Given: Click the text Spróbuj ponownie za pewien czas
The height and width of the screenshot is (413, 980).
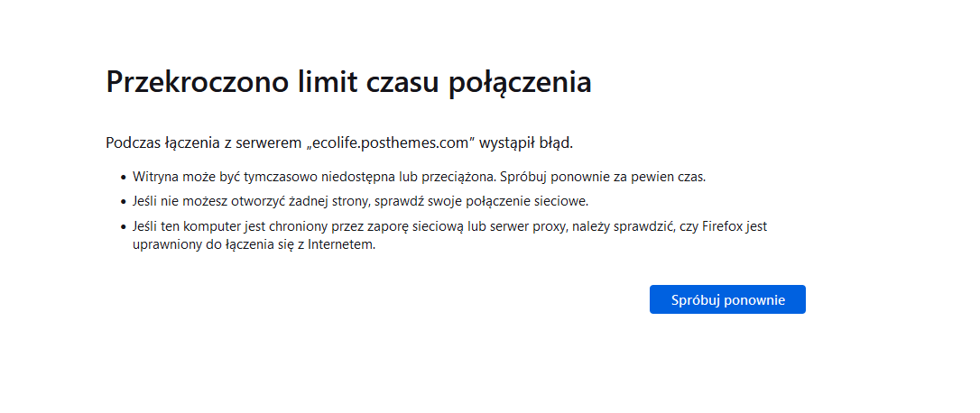Looking at the screenshot, I should coord(603,177).
